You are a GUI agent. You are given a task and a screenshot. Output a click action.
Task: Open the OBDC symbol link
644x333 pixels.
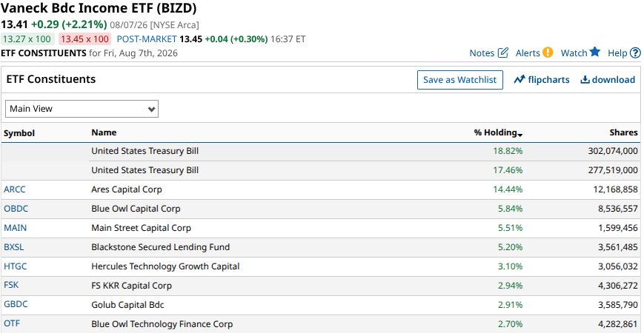tap(16, 209)
